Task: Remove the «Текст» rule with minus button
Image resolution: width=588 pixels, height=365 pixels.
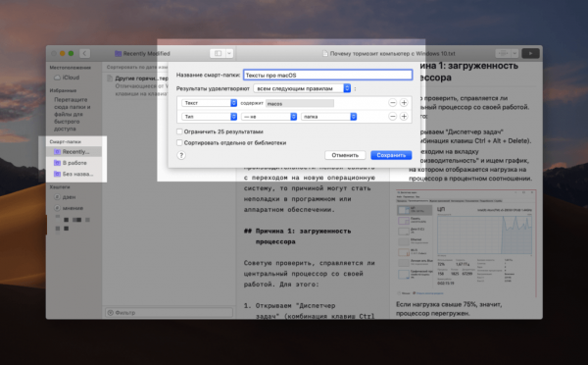Action: pyautogui.click(x=392, y=103)
